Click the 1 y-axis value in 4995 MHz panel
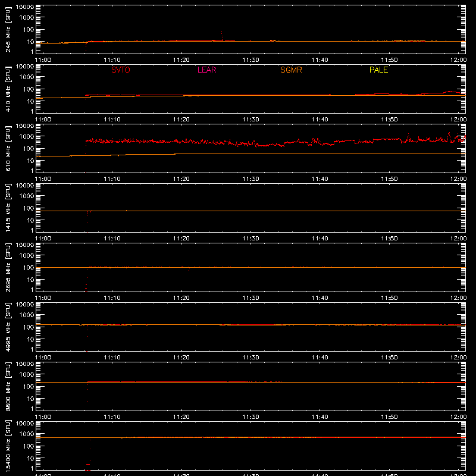This screenshot has width=476, height=476. (x=32, y=349)
